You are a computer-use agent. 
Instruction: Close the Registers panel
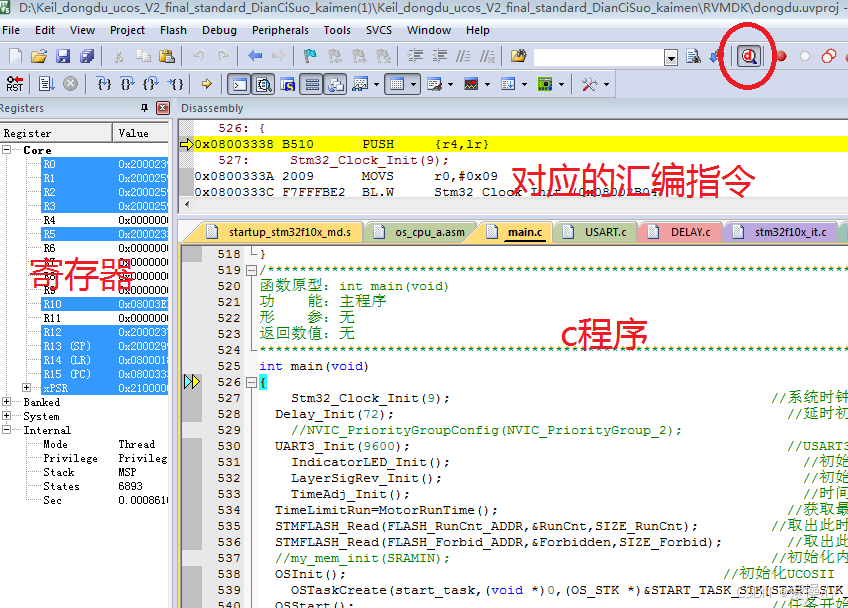[x=163, y=108]
